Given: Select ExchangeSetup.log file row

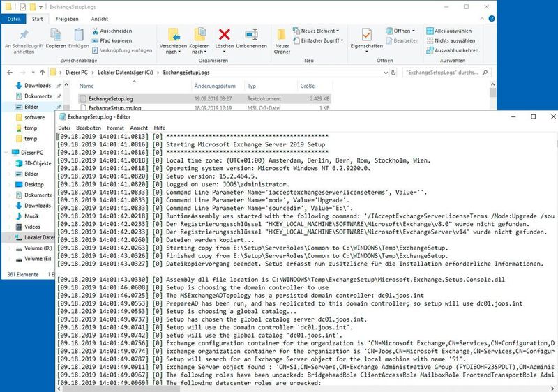Looking at the screenshot, I should coord(204,98).
